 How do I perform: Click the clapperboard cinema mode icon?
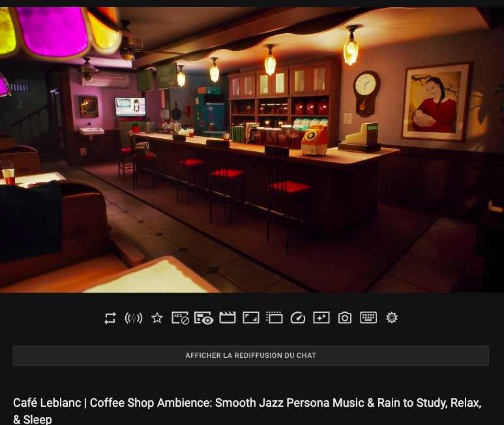click(228, 317)
